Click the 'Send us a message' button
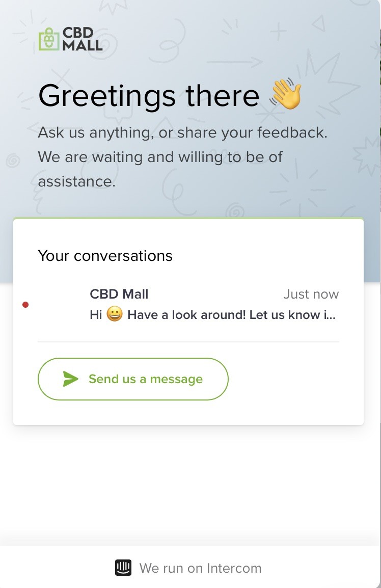The image size is (381, 588). click(133, 379)
